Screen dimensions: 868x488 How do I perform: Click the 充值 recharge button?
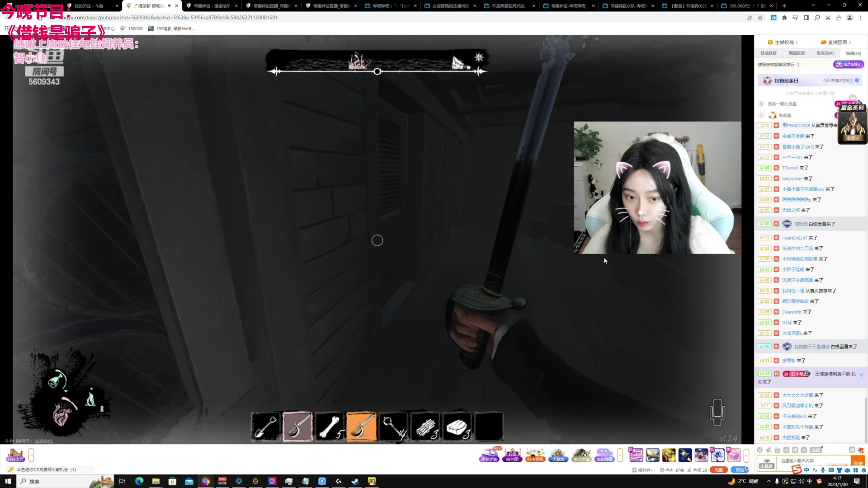pyautogui.click(x=718, y=470)
